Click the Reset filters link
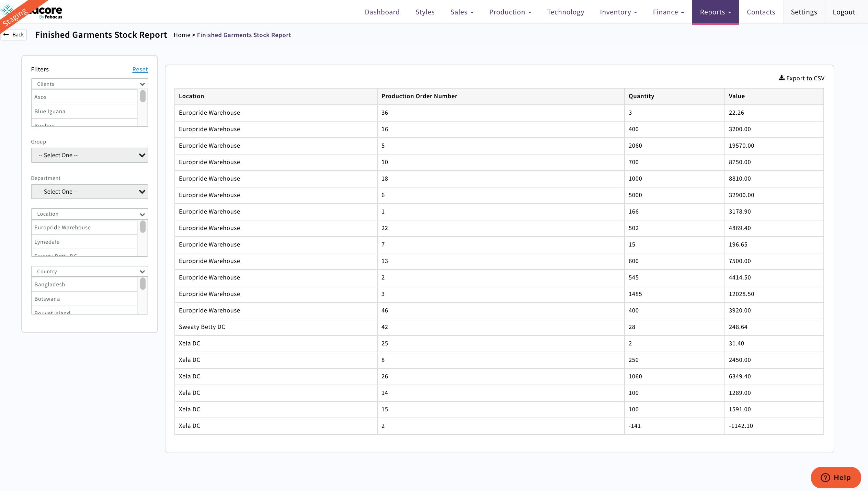 [140, 69]
